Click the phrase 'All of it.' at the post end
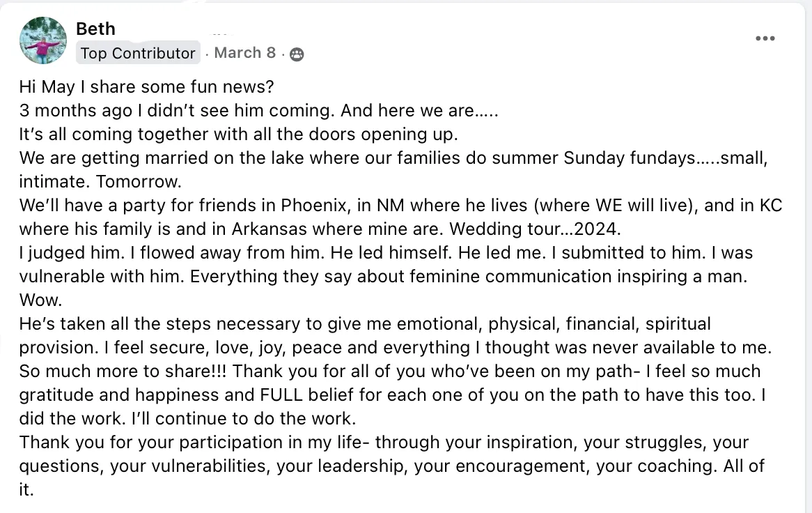This screenshot has height=513, width=812. click(392, 477)
